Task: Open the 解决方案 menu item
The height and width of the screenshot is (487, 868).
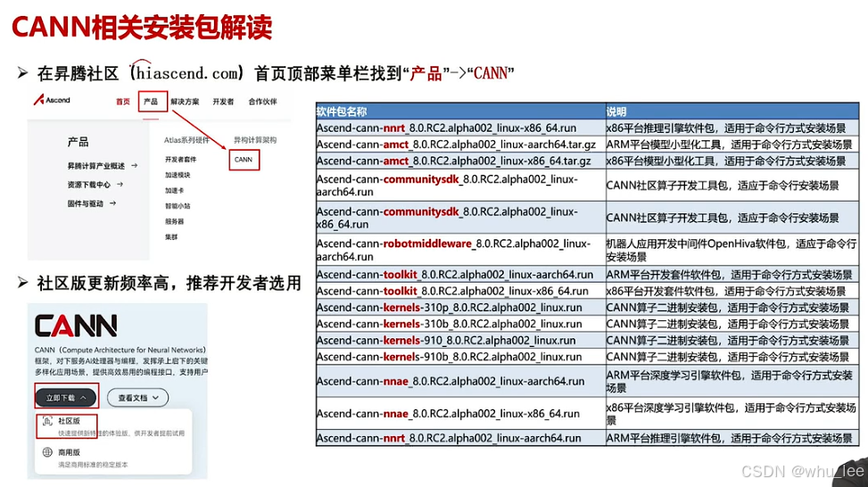Action: tap(185, 102)
